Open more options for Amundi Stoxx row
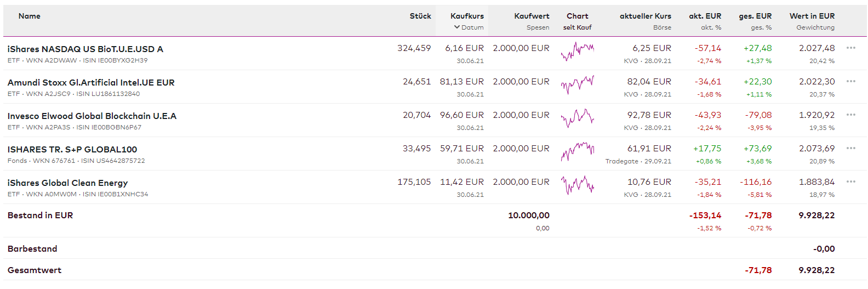This screenshot has width=868, height=289. pyautogui.click(x=850, y=82)
